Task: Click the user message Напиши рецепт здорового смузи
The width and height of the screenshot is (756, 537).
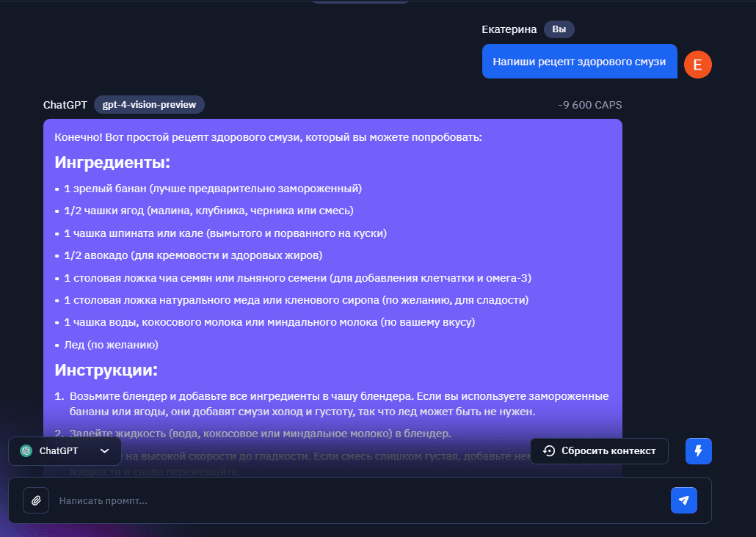Action: 580,61
